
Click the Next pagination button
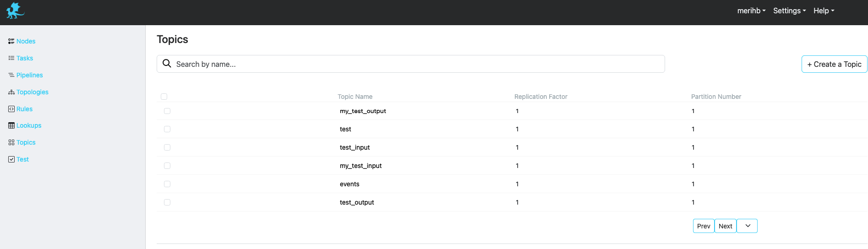726,226
